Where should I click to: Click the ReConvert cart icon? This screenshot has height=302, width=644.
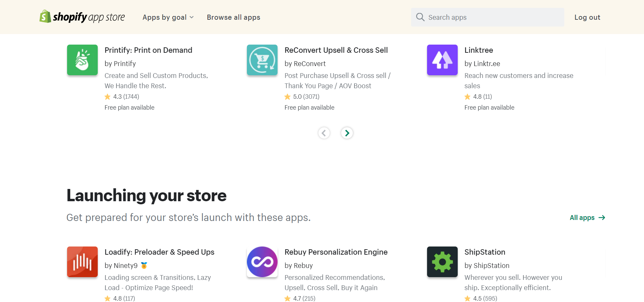262,60
